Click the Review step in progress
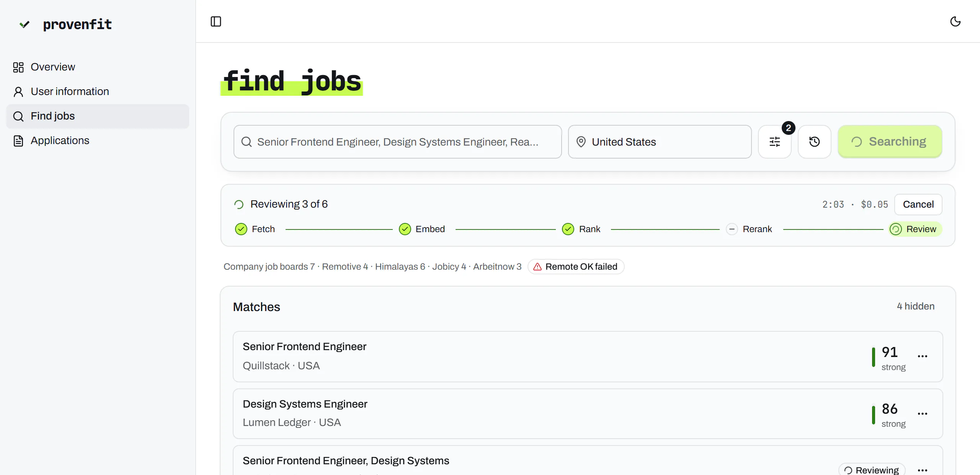 [915, 229]
